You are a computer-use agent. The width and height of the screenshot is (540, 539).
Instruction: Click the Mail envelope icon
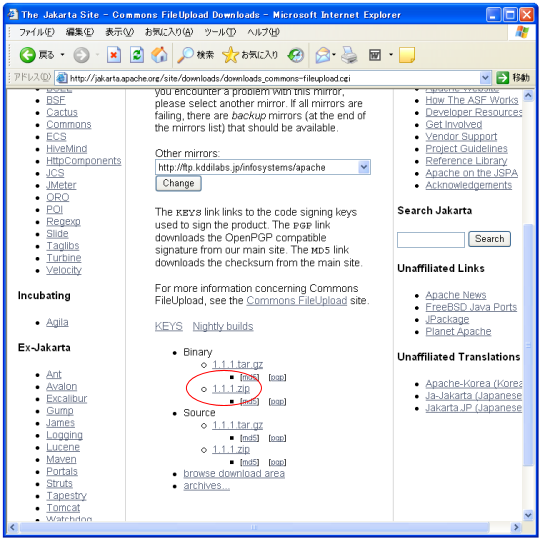coord(323,55)
